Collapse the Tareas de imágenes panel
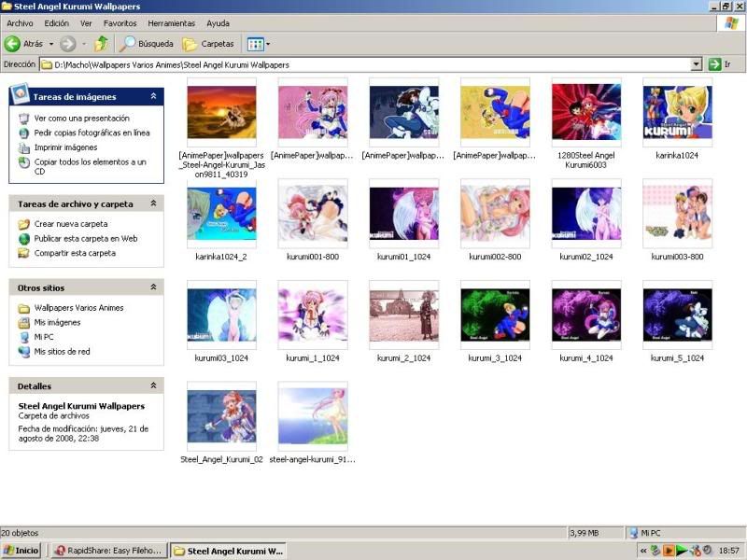This screenshot has height=560, width=747. (153, 96)
